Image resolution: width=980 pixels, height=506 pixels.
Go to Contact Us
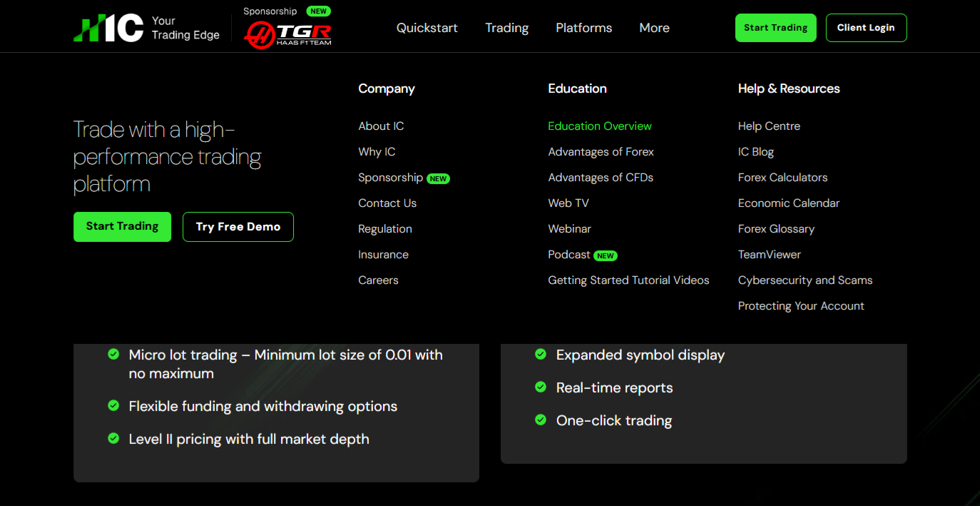click(x=387, y=203)
